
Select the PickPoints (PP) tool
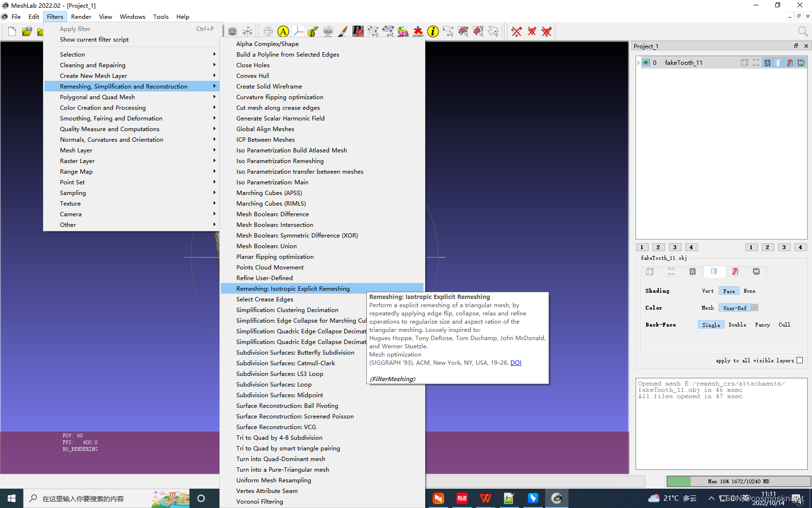(x=358, y=31)
